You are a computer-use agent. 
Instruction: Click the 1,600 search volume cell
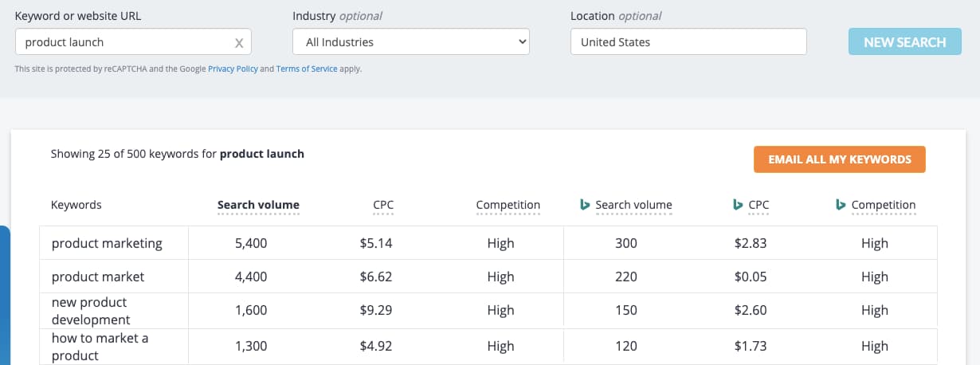point(251,310)
